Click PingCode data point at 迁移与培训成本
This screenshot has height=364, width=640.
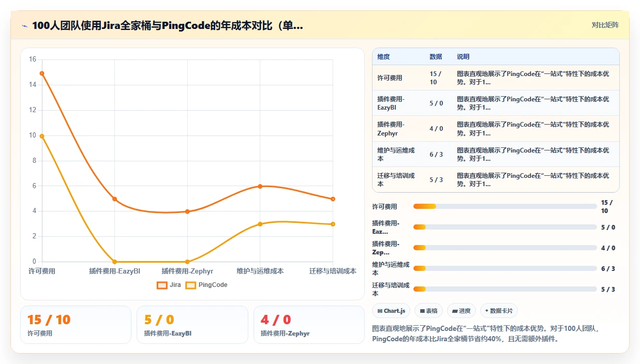333,224
